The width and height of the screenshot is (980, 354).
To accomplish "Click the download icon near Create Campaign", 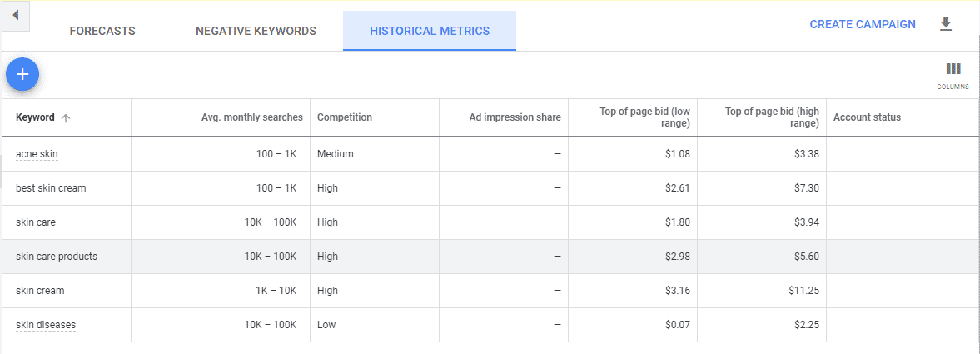I will 945,24.
